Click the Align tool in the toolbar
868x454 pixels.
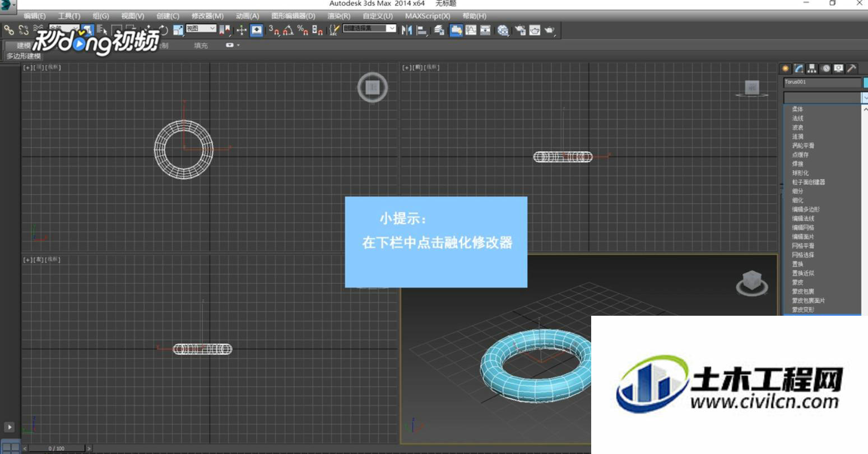[x=421, y=30]
